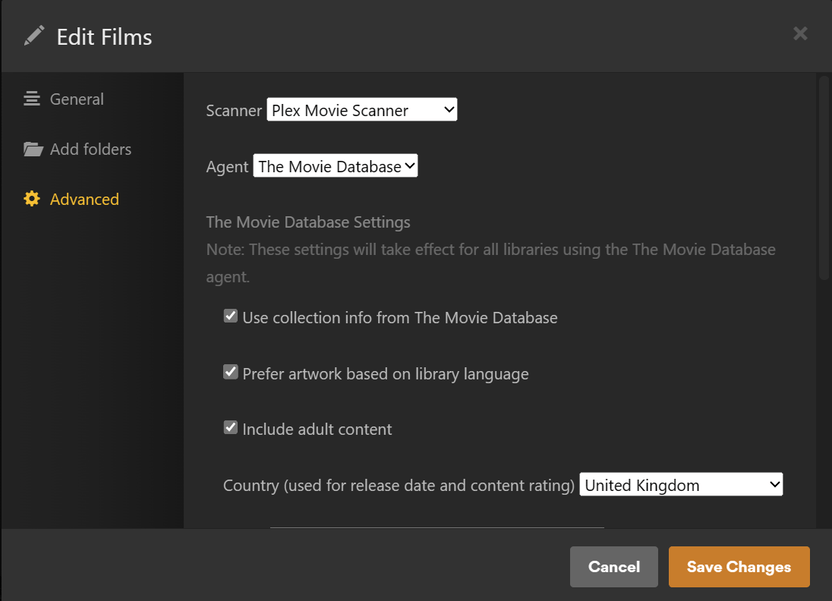Viewport: 832px width, 601px height.
Task: Close the Edit Films dialog with X
Action: tap(800, 33)
